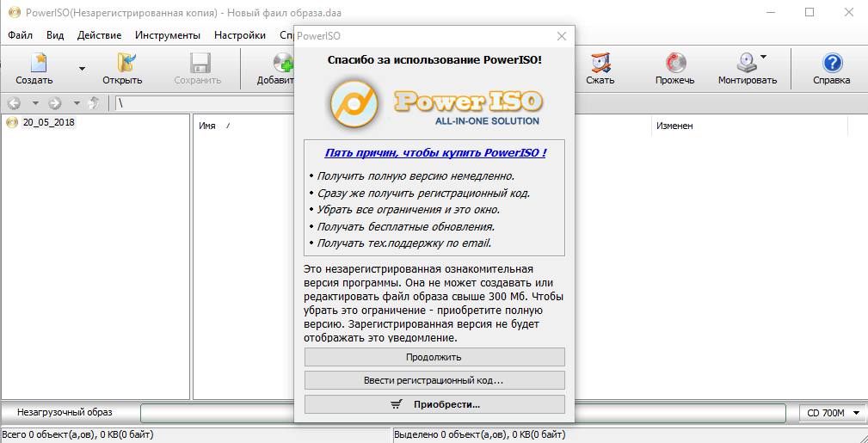Close the PowerISO dialog window
The height and width of the screenshot is (443, 868).
[x=562, y=36]
